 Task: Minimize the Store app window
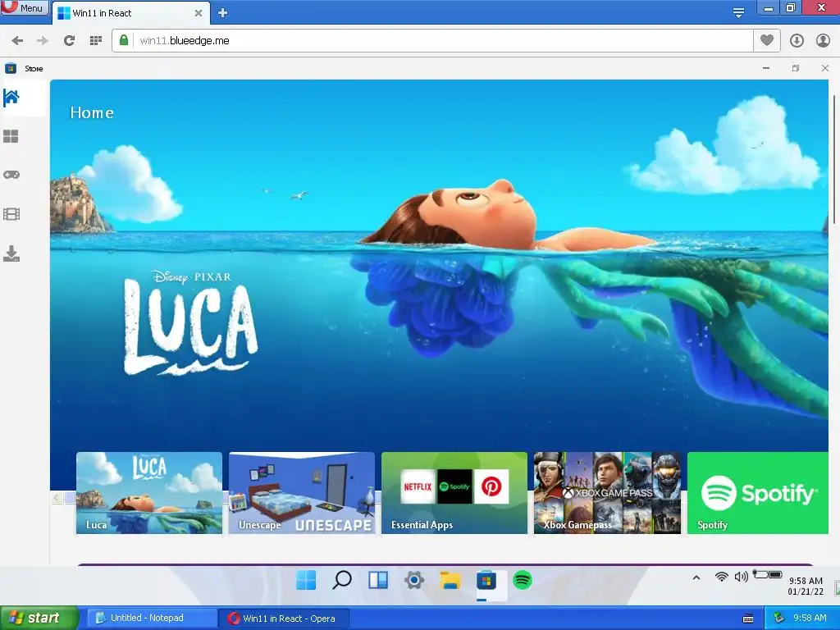tap(766, 68)
